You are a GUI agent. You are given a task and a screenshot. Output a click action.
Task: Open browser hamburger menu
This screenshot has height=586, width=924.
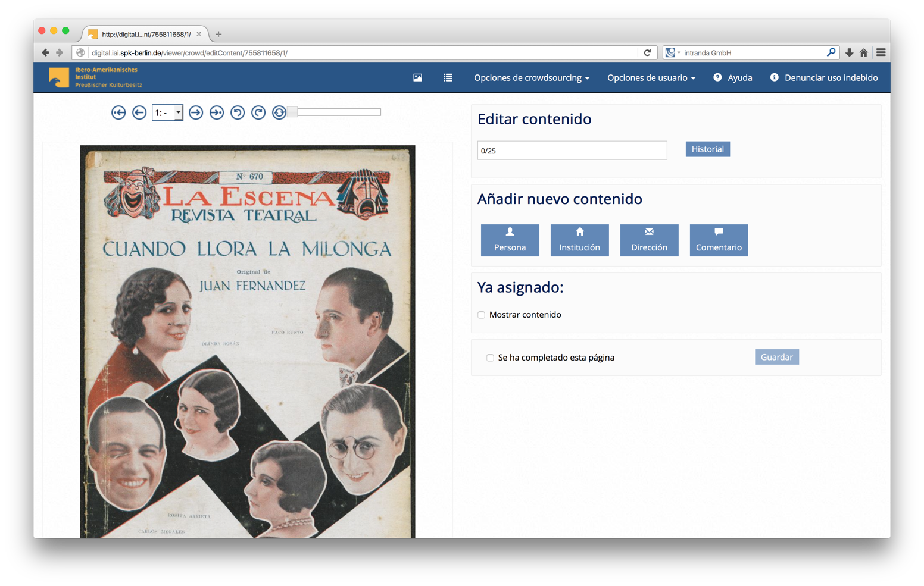881,53
